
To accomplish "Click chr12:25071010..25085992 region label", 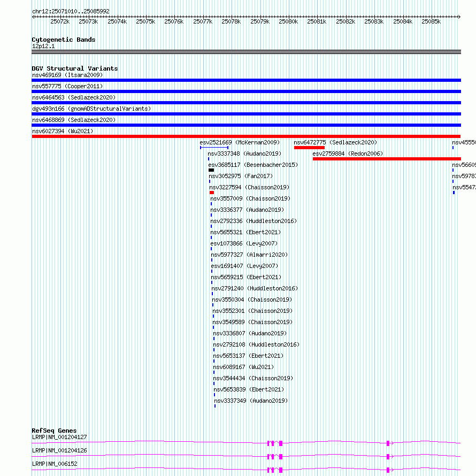I will click(x=71, y=11).
